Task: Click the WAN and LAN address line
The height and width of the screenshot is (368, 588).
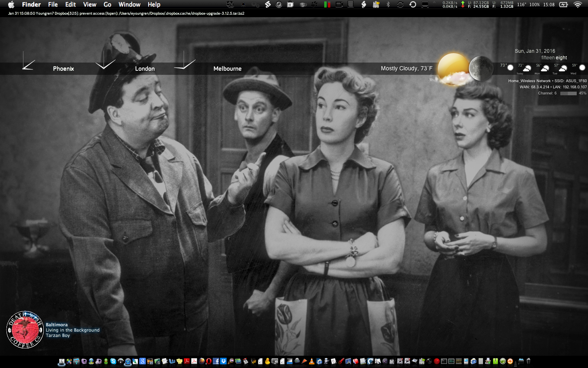Action: [x=553, y=87]
